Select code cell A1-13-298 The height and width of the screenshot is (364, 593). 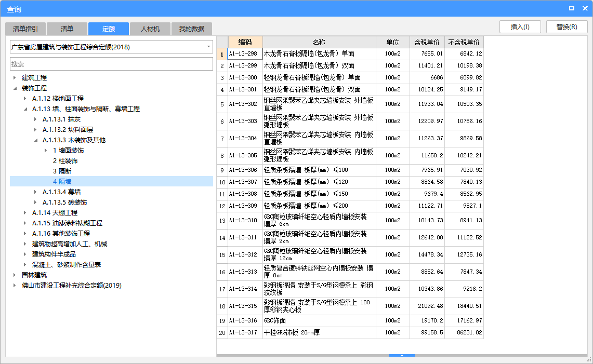pos(245,53)
